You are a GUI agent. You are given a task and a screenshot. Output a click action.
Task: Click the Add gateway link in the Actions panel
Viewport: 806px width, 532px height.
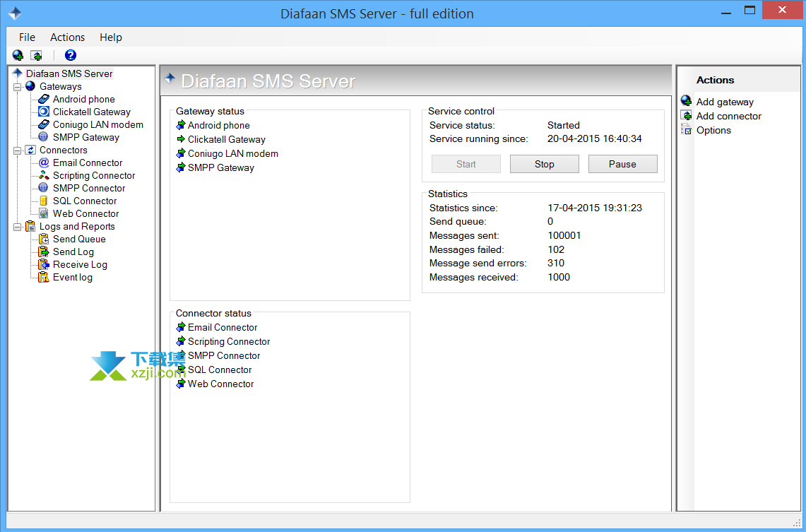coord(725,102)
